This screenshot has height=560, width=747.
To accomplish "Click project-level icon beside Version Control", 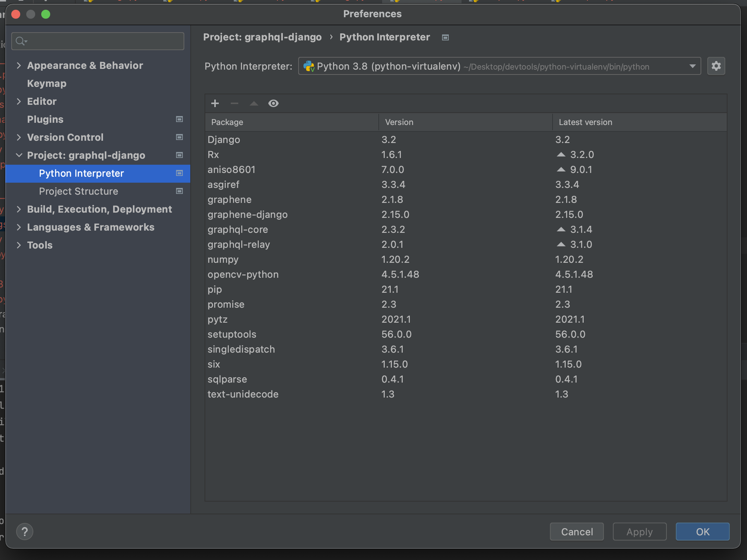I will coord(179,137).
